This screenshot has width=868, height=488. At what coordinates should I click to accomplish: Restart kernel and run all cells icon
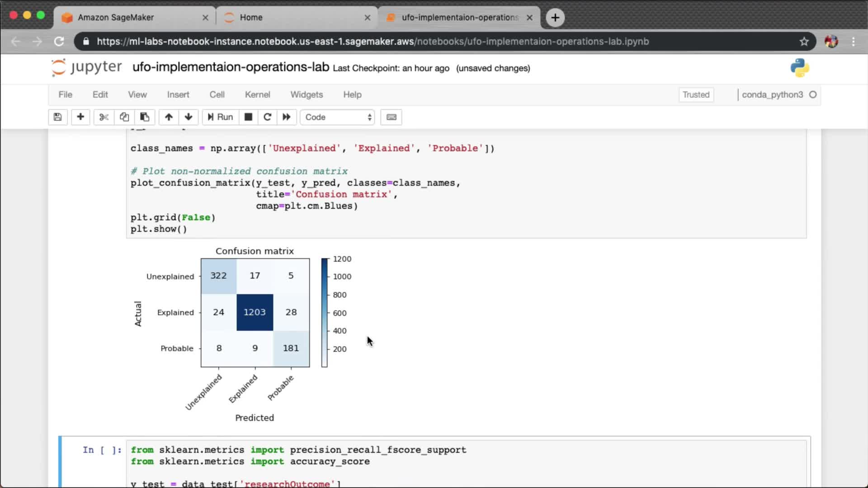287,117
